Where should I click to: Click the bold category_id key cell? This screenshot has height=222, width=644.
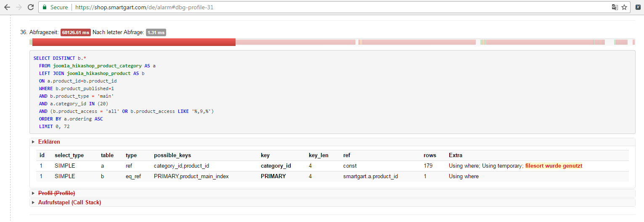[276, 166]
